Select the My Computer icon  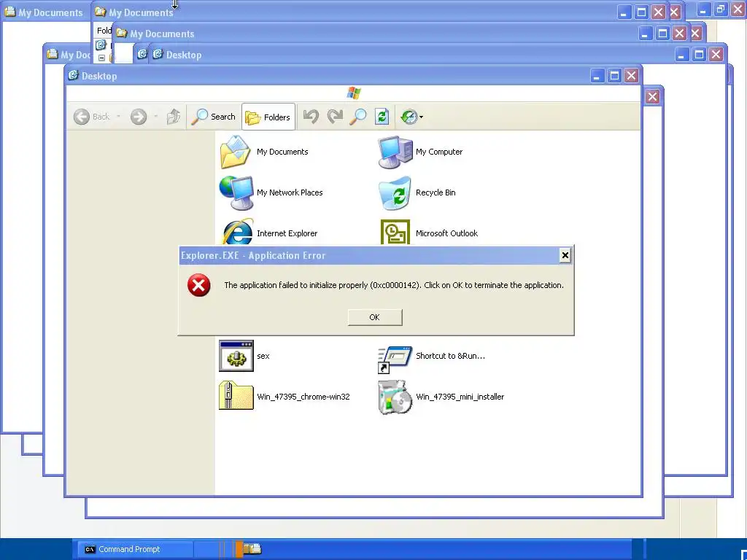395,152
